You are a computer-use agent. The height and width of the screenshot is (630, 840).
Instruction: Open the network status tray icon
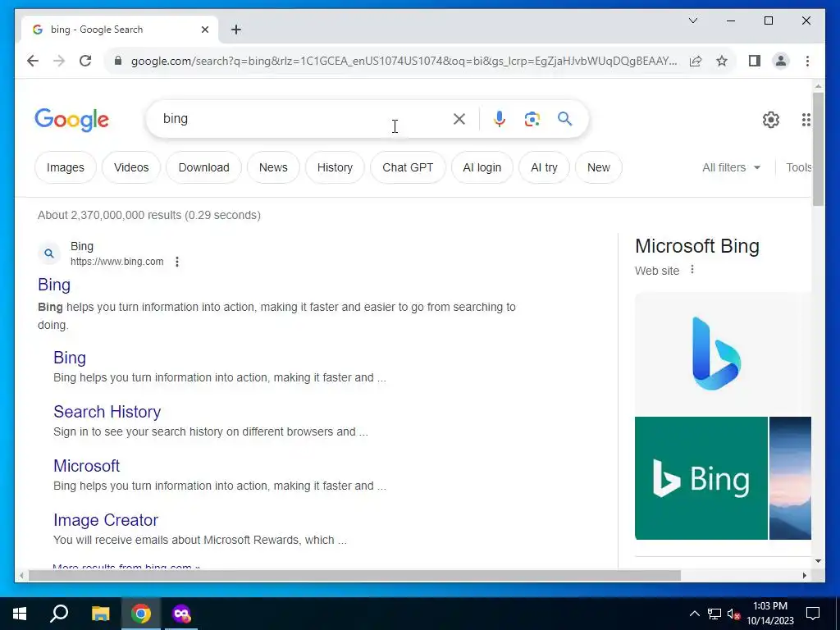click(x=714, y=614)
